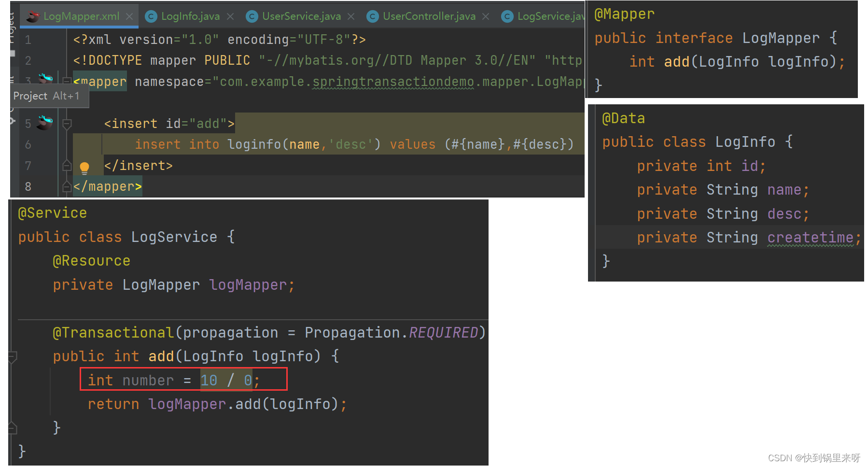Open the UserService.java tab

tap(301, 16)
